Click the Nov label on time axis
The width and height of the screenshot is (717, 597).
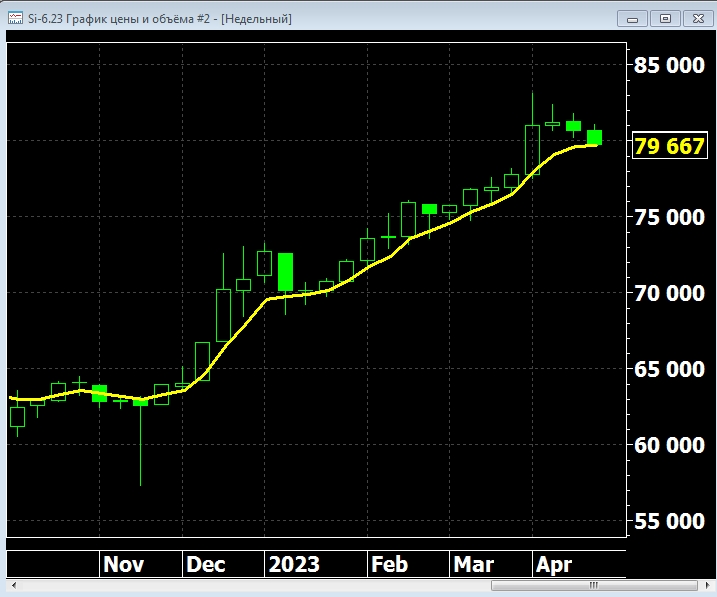click(123, 565)
